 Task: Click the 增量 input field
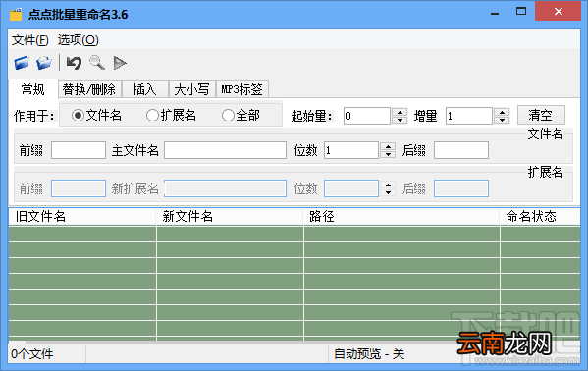pos(469,116)
